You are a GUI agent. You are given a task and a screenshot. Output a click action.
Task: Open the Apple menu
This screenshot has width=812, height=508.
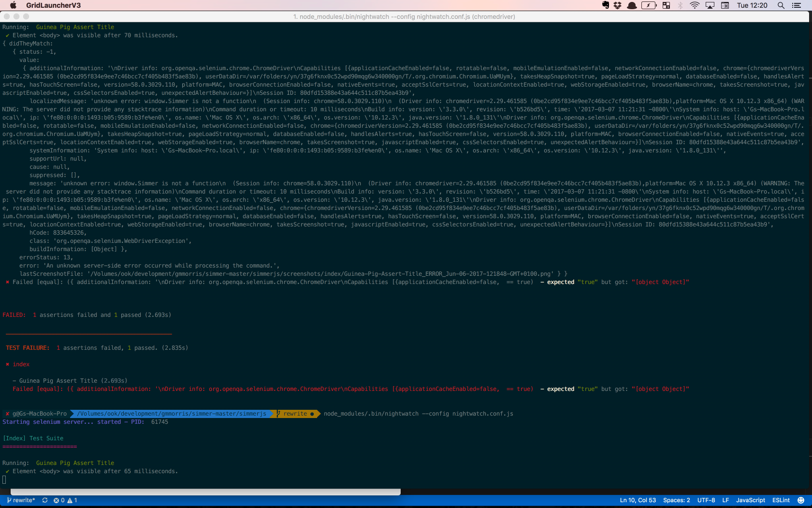point(13,5)
